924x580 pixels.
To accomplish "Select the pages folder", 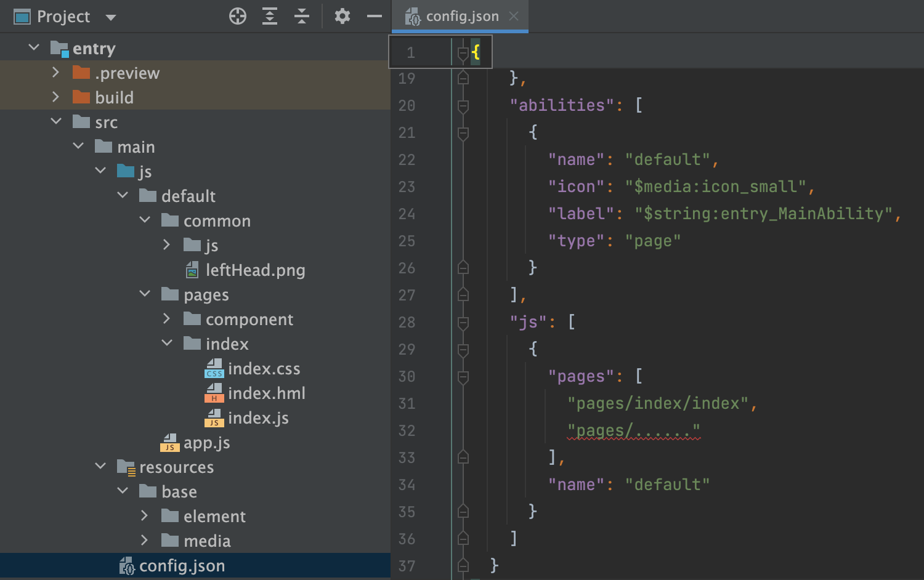I will point(206,295).
